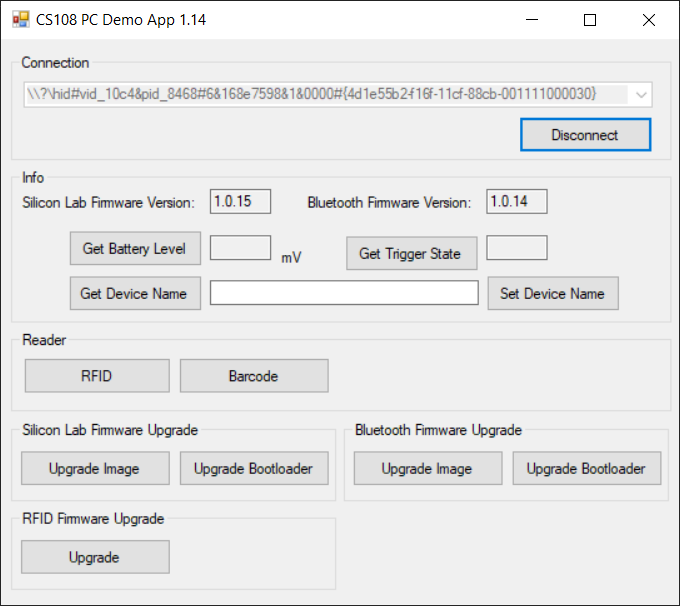Click the Disconnect button

point(585,135)
